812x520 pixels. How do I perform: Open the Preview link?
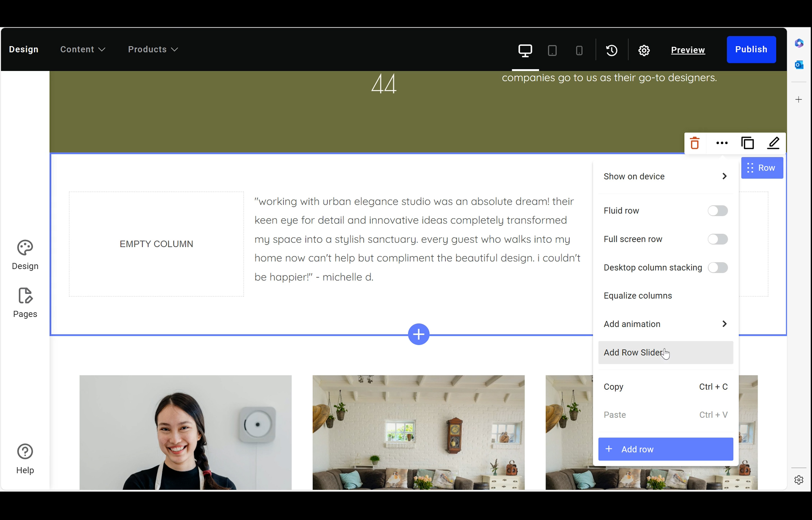[687, 50]
